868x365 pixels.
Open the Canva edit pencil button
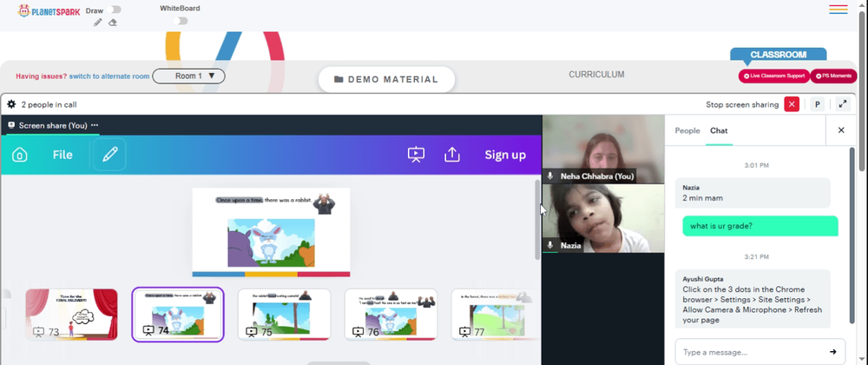click(x=109, y=155)
